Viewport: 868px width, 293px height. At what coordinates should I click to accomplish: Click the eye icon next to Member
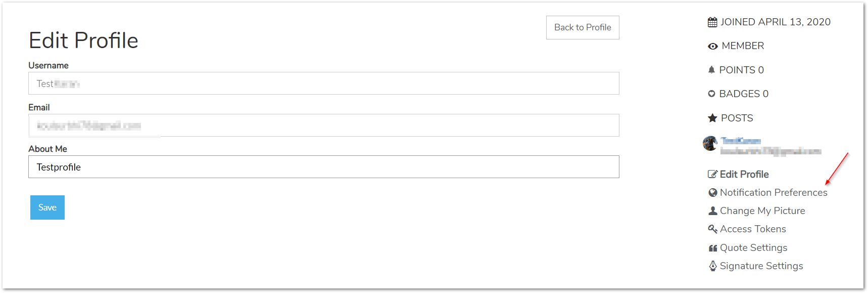coord(713,47)
